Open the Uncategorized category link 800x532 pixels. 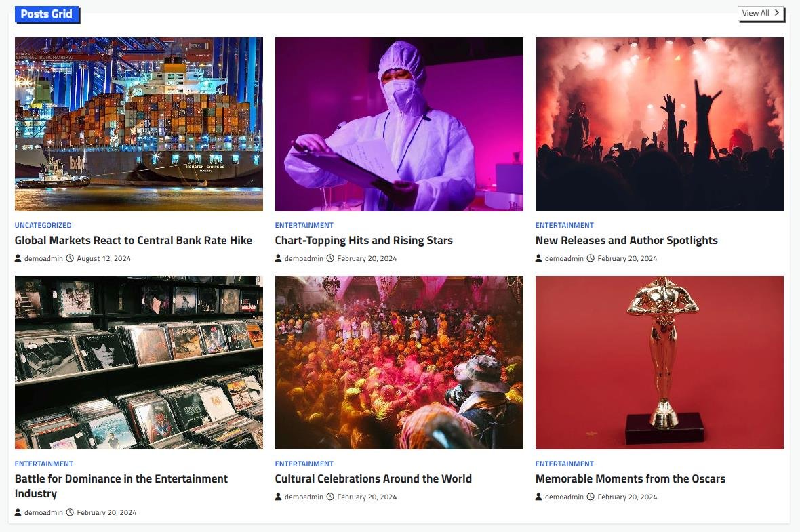(x=43, y=225)
